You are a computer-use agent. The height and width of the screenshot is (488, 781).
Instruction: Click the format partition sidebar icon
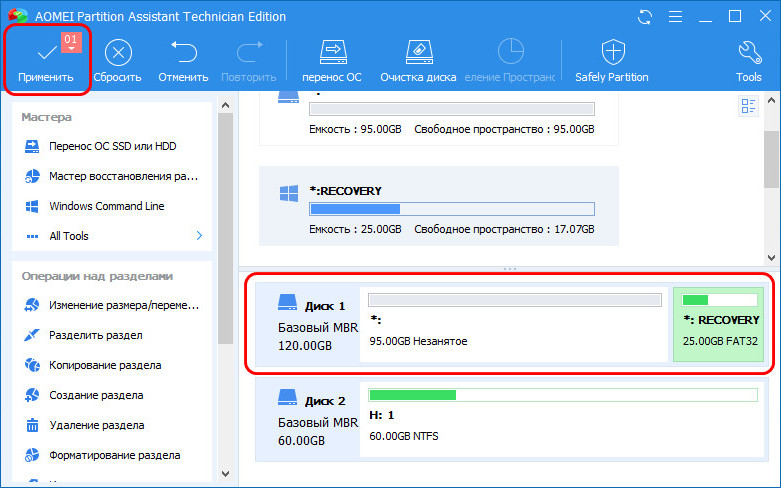(x=32, y=455)
